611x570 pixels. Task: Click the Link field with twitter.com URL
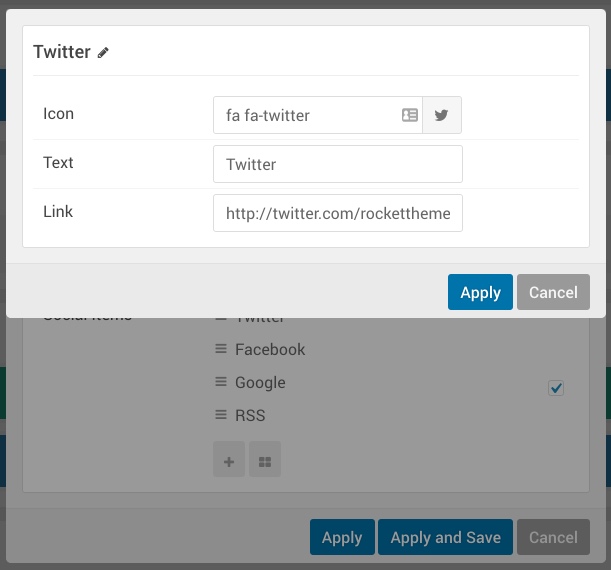pos(337,213)
